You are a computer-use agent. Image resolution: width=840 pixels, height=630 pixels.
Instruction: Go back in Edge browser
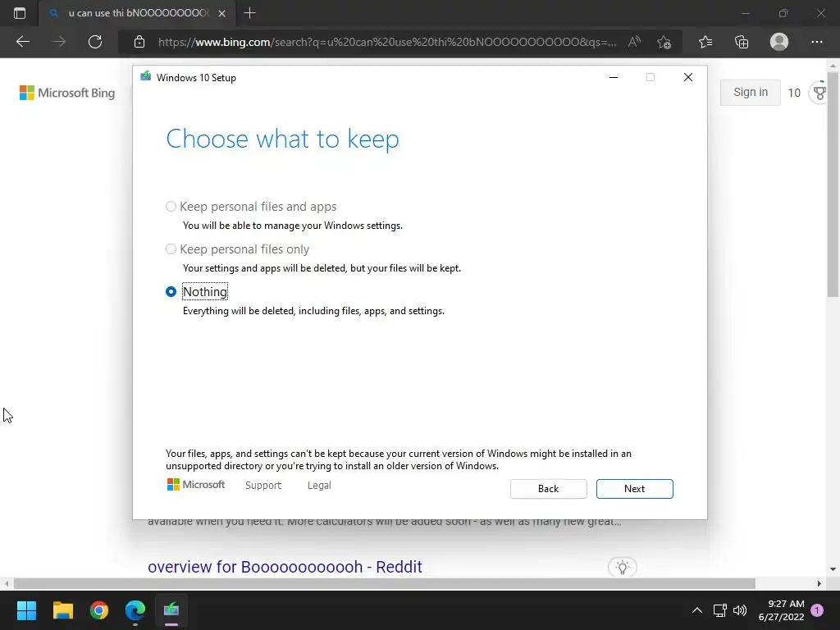22,42
